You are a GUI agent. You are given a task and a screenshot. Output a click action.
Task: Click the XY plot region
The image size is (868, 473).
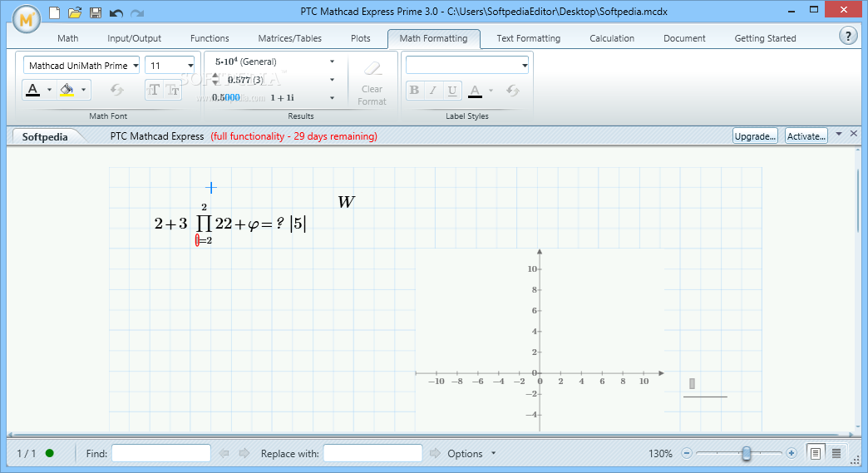click(x=540, y=339)
